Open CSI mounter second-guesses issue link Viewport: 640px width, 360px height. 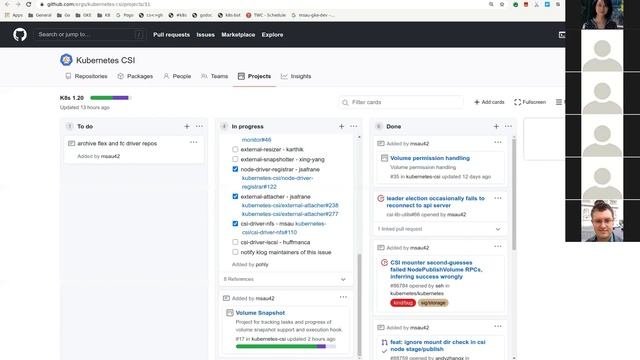436,269
